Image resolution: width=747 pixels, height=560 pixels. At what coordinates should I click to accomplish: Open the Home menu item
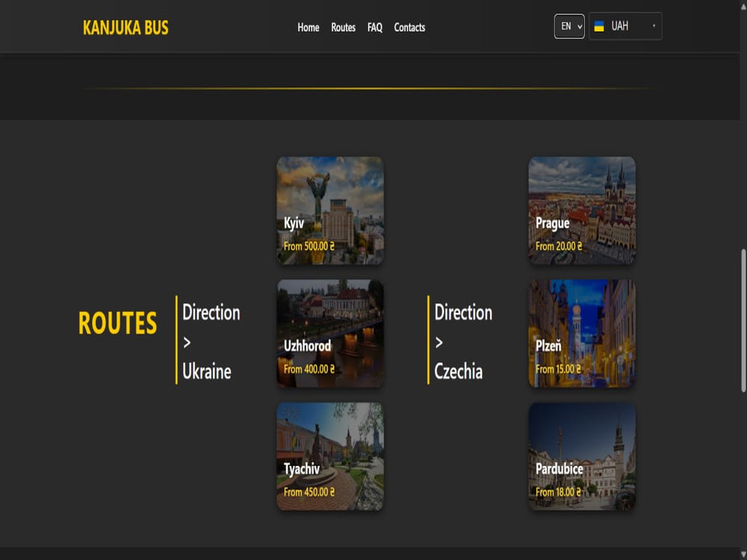[309, 28]
